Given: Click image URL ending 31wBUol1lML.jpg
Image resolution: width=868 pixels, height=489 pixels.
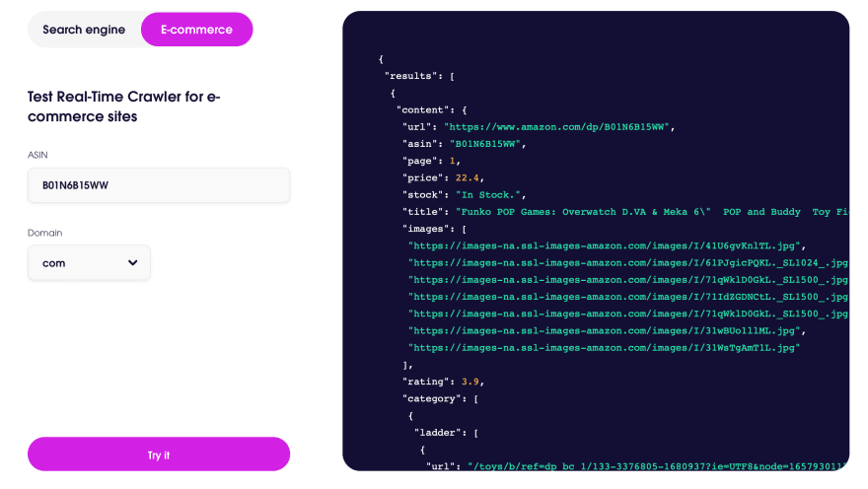Looking at the screenshot, I should 605,331.
